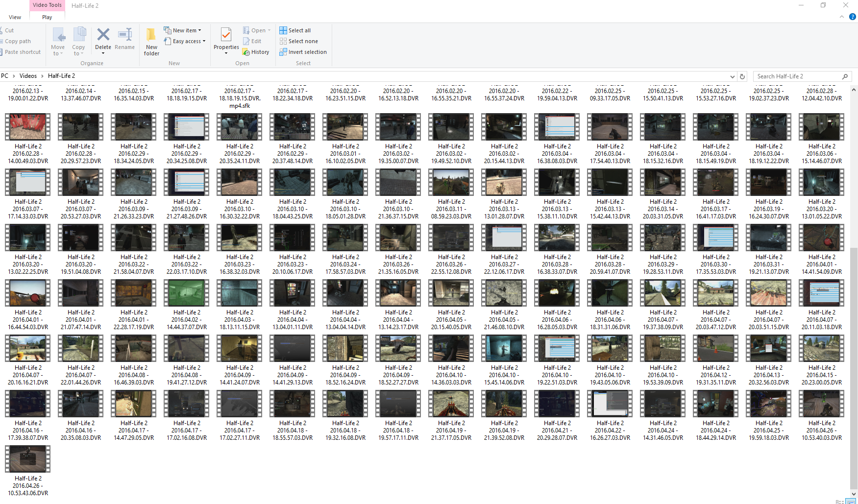Switch to details view button
The image size is (858, 504).
[840, 502]
